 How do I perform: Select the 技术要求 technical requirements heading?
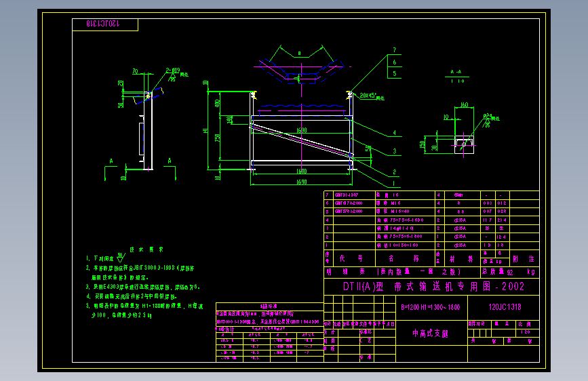point(146,249)
